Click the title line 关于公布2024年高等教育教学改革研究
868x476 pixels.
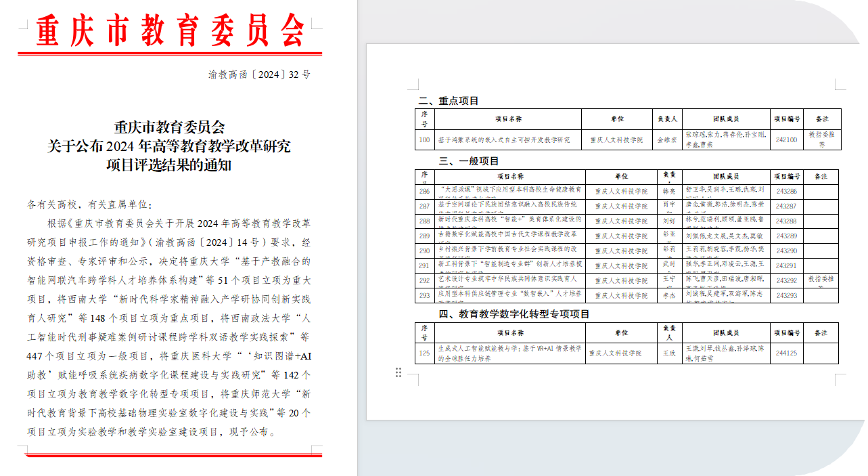tap(169, 146)
